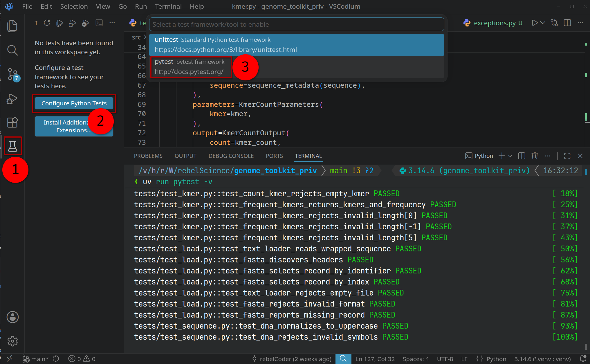
Task: Show test output terminal icon
Action: (x=99, y=23)
